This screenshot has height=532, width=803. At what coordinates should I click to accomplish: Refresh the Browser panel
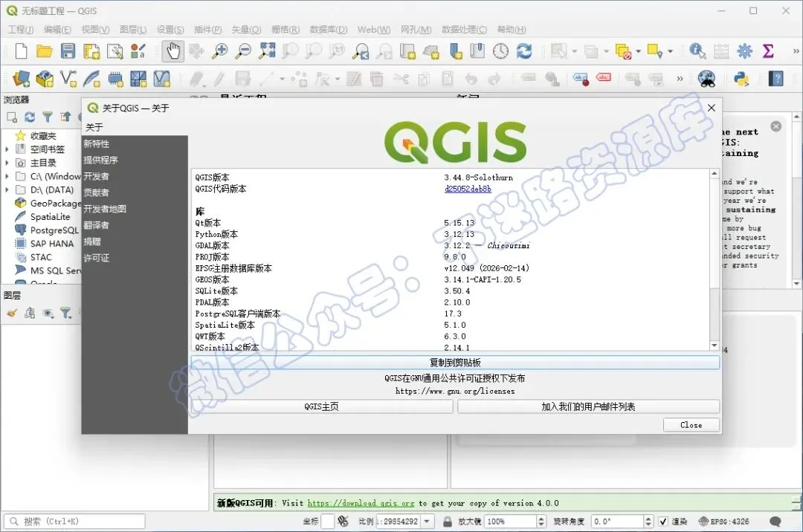[x=30, y=117]
